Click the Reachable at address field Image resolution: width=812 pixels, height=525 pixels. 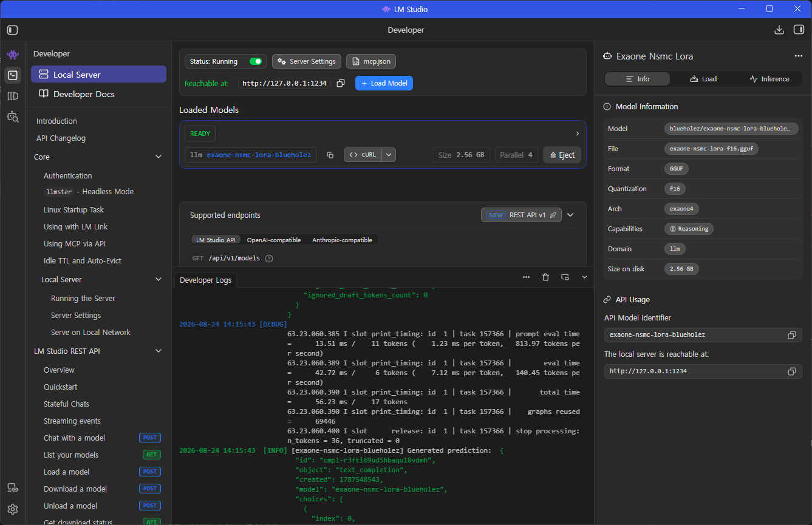pos(285,83)
